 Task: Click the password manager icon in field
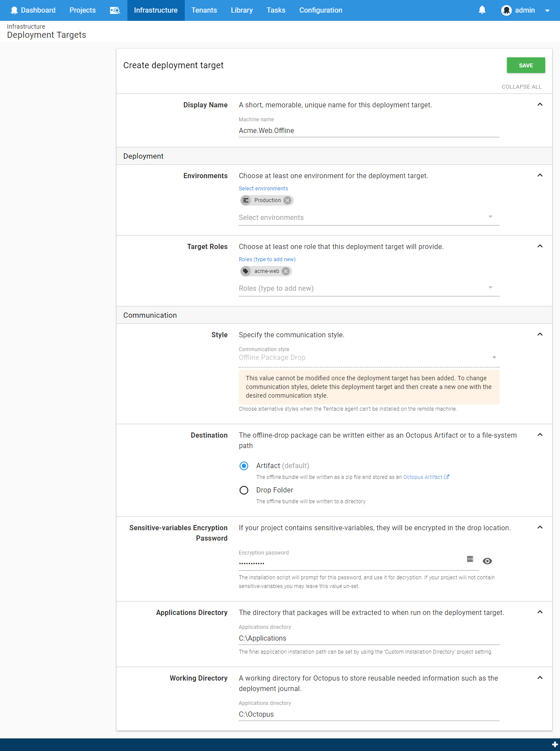[x=470, y=559]
